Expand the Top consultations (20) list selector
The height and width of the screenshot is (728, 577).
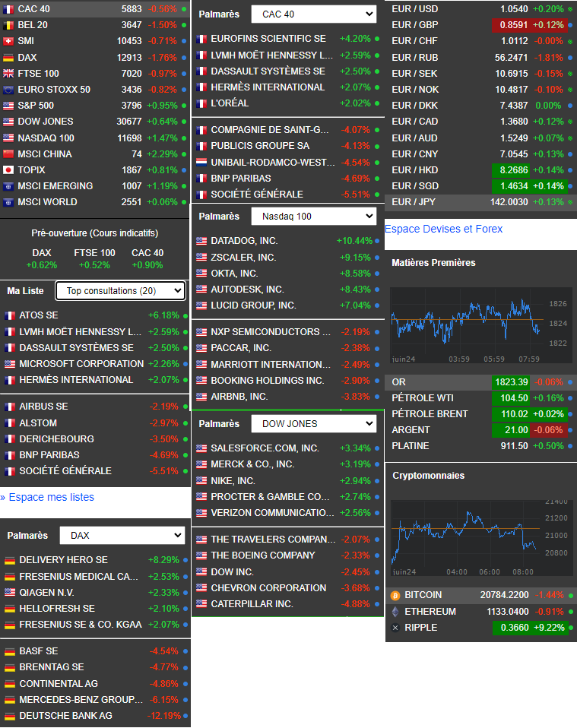click(120, 290)
